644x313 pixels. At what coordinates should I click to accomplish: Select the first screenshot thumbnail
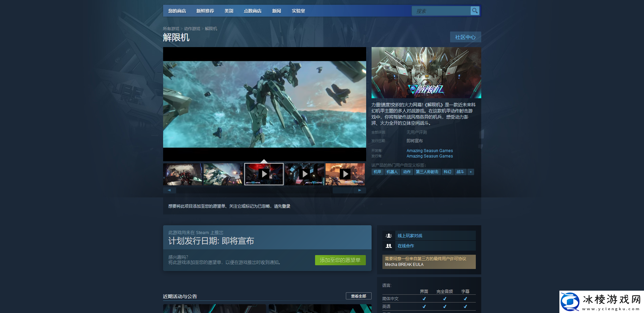tap(183, 174)
